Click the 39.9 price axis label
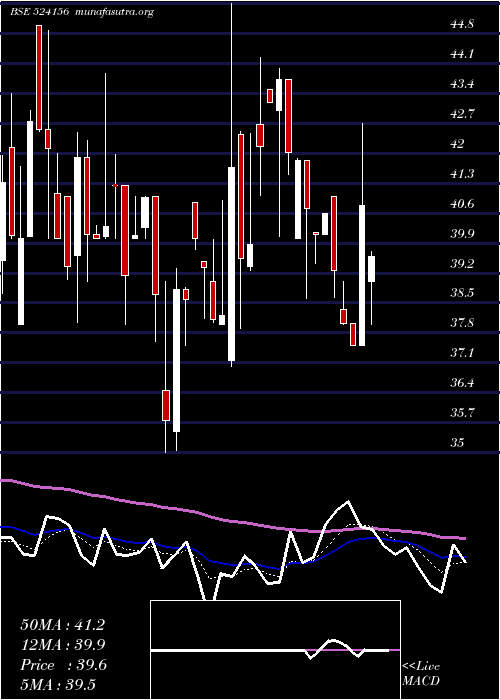 point(462,234)
